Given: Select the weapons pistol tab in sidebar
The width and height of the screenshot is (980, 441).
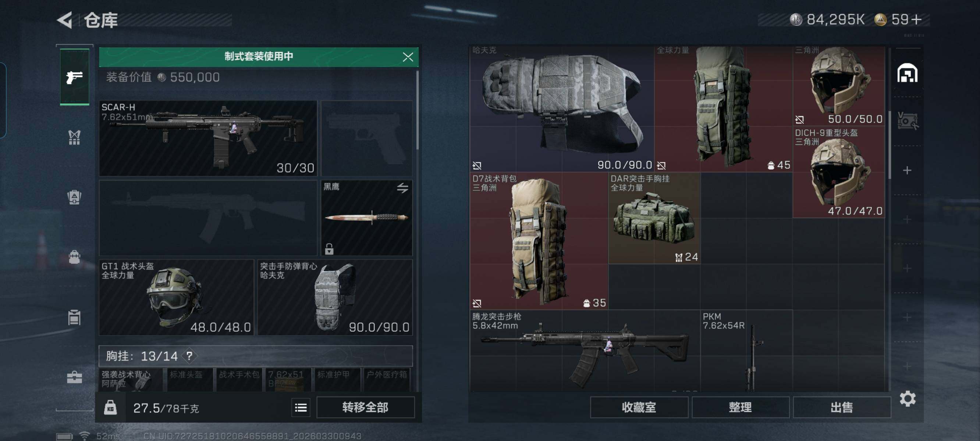Looking at the screenshot, I should [75, 77].
